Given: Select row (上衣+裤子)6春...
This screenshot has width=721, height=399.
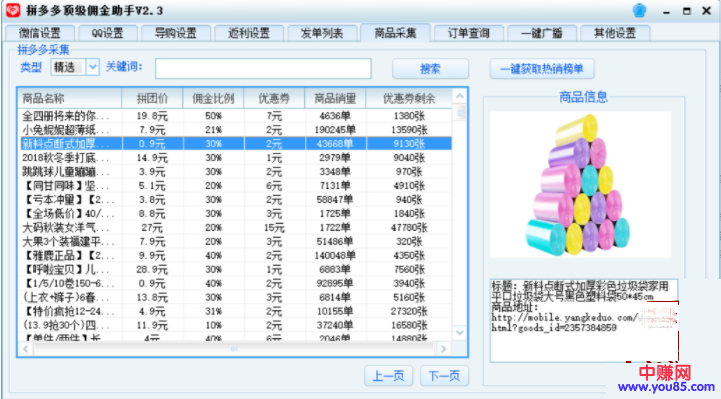Looking at the screenshot, I should pos(235,297).
